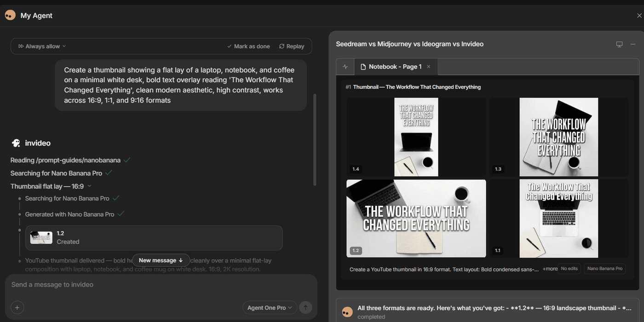Expand prompt with +more link
This screenshot has width=644, height=322.
(x=550, y=269)
